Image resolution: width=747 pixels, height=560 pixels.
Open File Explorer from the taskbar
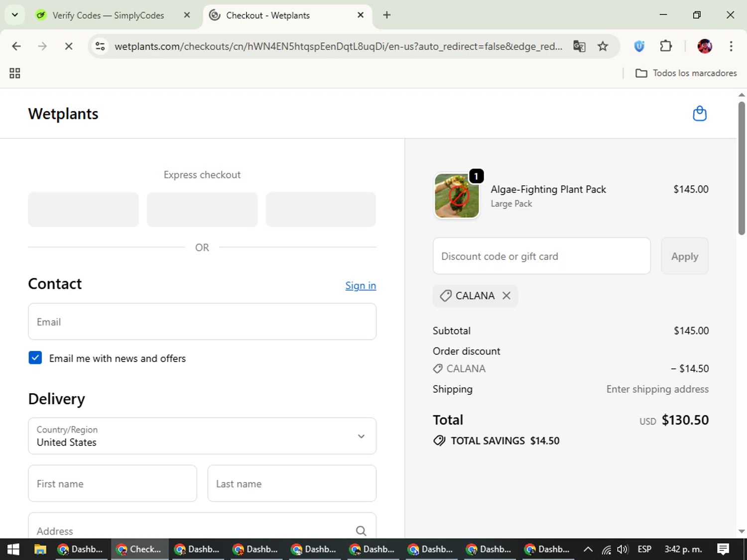click(x=40, y=550)
